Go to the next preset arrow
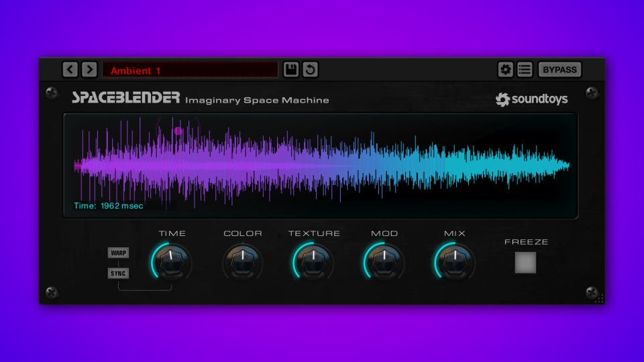 coord(89,69)
